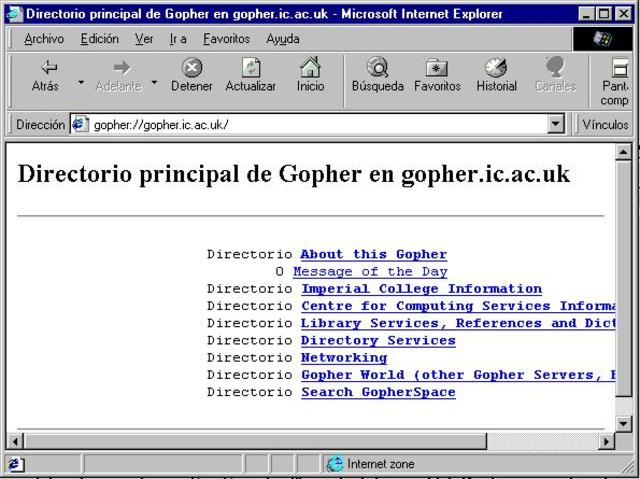This screenshot has height=479, width=640.
Task: Click the Internet zone globe icon
Action: [335, 463]
